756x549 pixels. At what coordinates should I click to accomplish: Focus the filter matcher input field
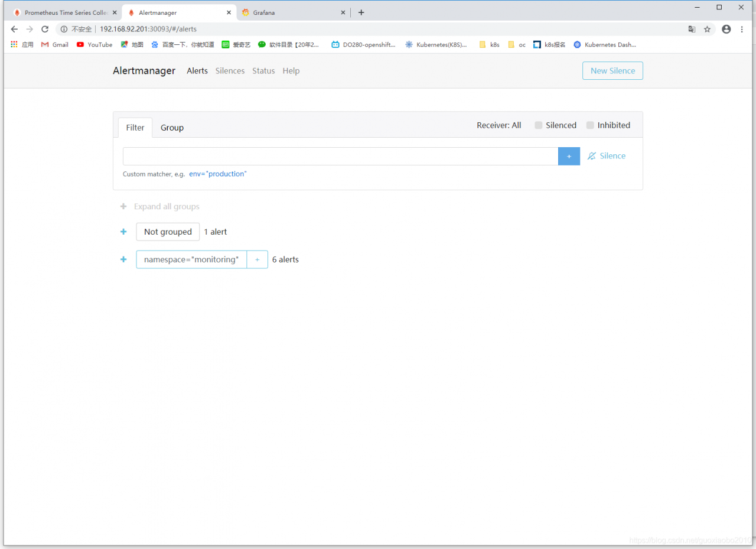(x=340, y=156)
